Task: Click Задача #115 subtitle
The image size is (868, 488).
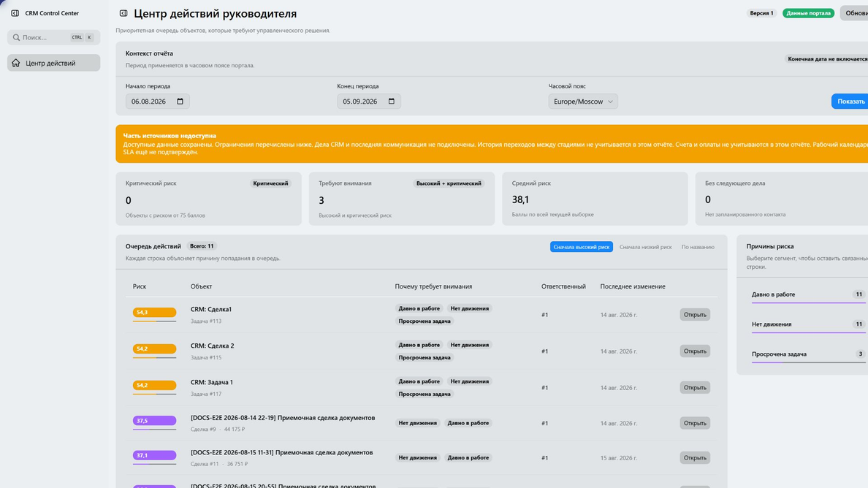Action: pos(206,358)
